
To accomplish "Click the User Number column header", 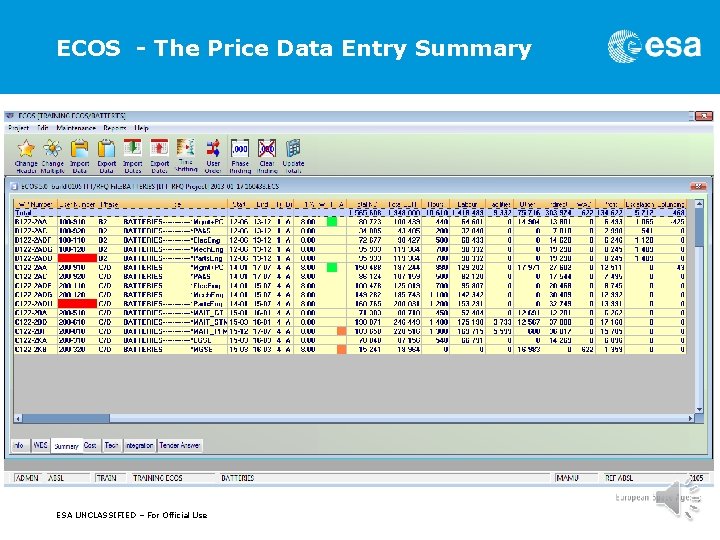I will point(77,204).
